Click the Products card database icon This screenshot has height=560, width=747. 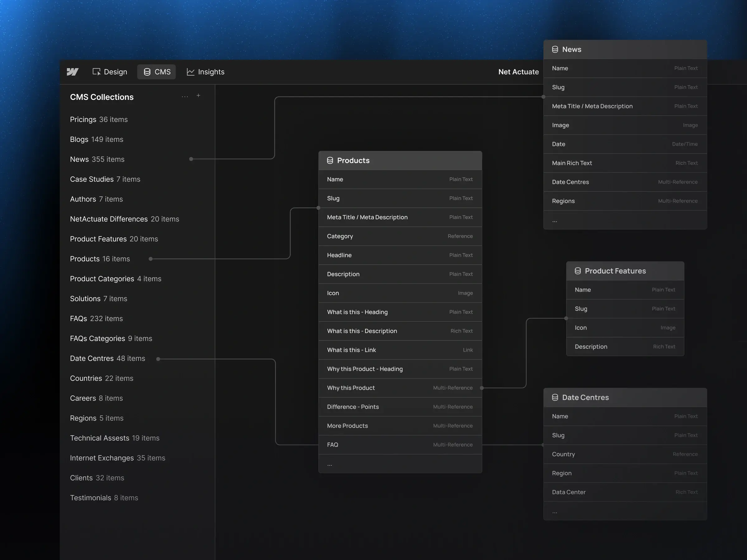coord(330,161)
